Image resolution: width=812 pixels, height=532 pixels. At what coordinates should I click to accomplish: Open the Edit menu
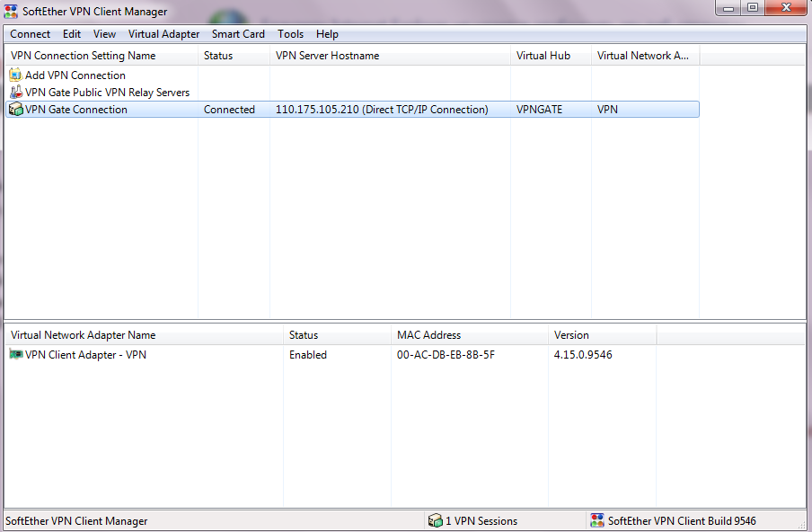point(72,34)
